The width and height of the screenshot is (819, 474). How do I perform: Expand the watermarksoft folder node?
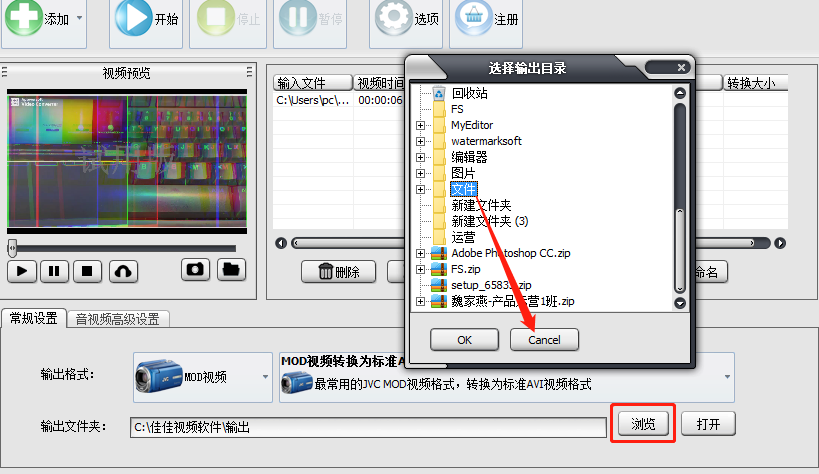[420, 141]
